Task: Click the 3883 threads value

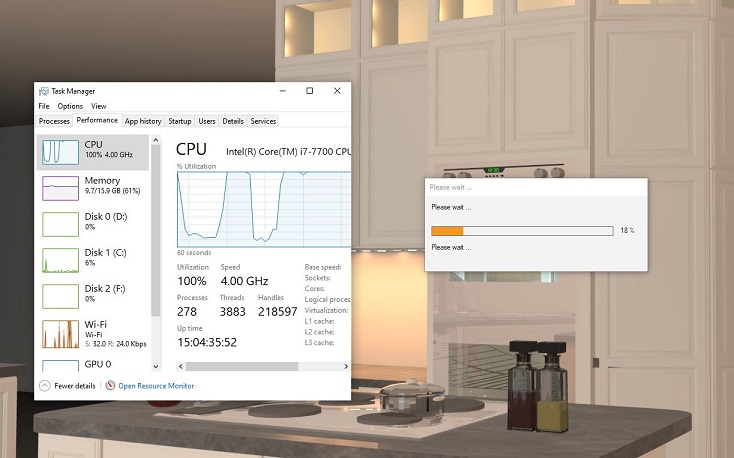Action: click(233, 312)
